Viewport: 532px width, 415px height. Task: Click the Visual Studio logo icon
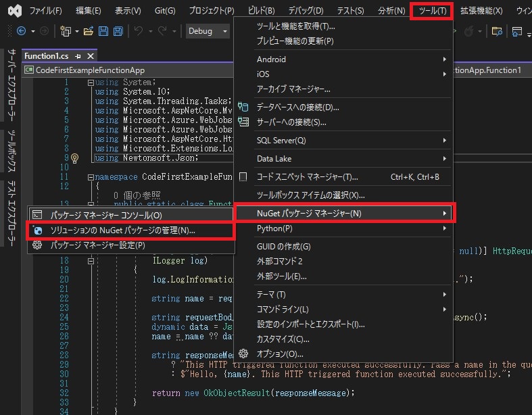[x=15, y=11]
